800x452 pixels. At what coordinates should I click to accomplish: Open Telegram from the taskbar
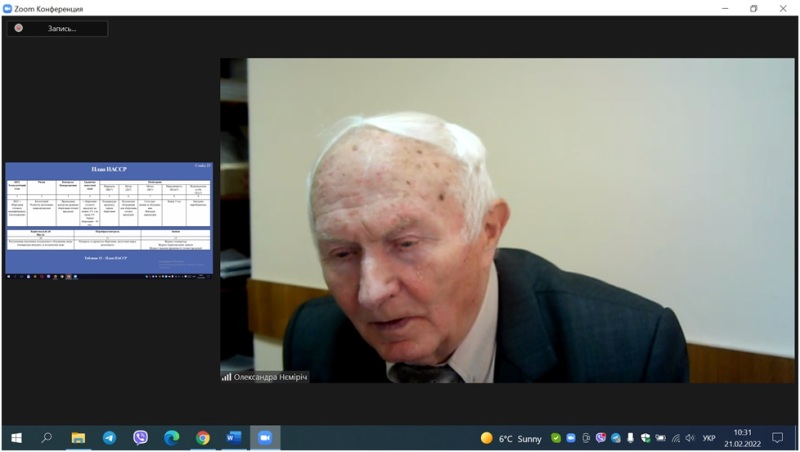[109, 438]
